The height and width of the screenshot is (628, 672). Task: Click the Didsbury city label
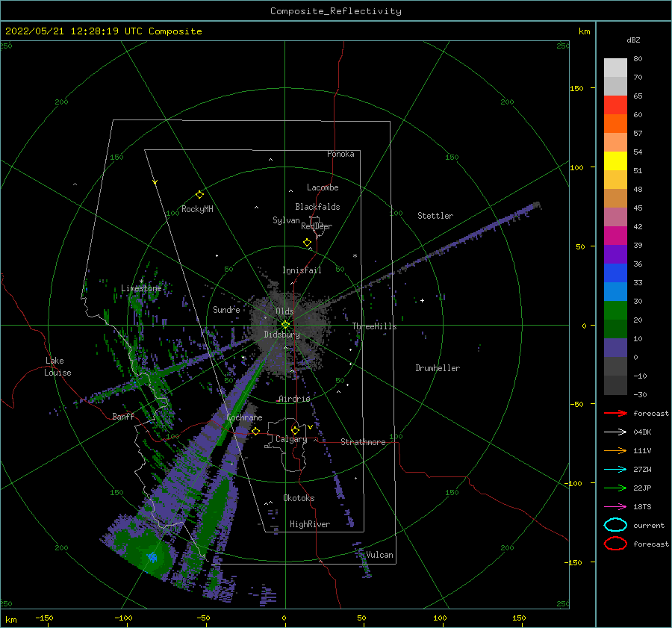(282, 335)
